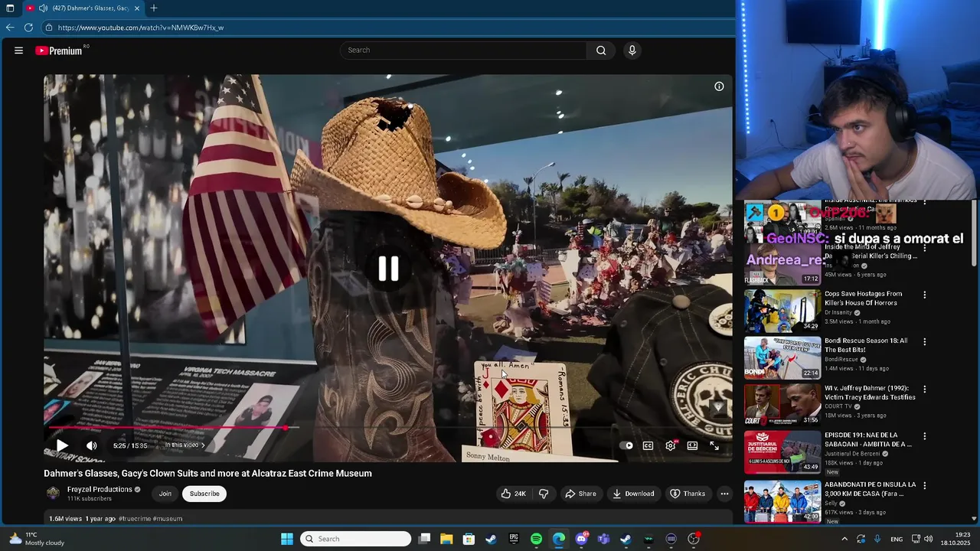Go back with the browser back arrow
The height and width of the screenshot is (551, 980).
(x=10, y=28)
